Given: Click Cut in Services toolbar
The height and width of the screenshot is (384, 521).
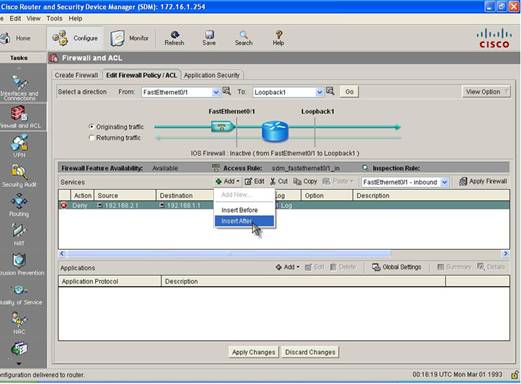Looking at the screenshot, I should pyautogui.click(x=279, y=181).
